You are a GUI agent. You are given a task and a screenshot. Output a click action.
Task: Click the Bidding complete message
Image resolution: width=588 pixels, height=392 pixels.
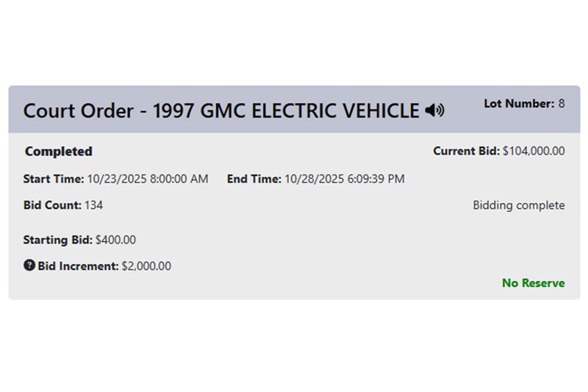tap(519, 205)
